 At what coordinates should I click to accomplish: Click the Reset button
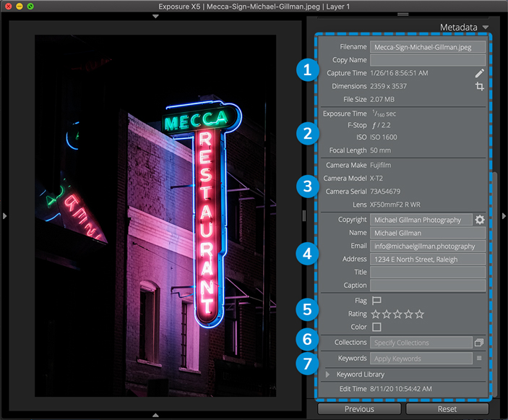click(447, 409)
